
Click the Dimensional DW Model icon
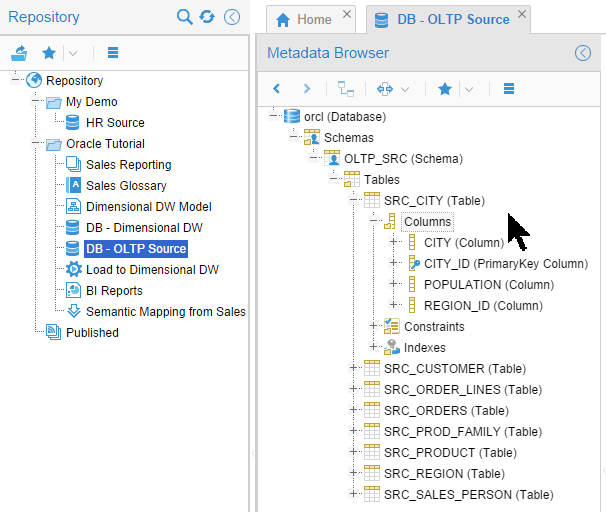[x=73, y=206]
